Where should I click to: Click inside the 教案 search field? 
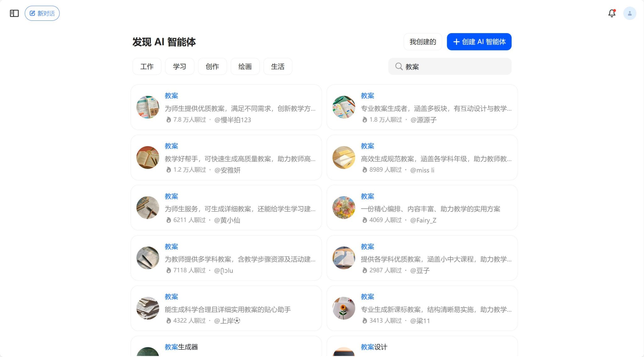click(450, 66)
